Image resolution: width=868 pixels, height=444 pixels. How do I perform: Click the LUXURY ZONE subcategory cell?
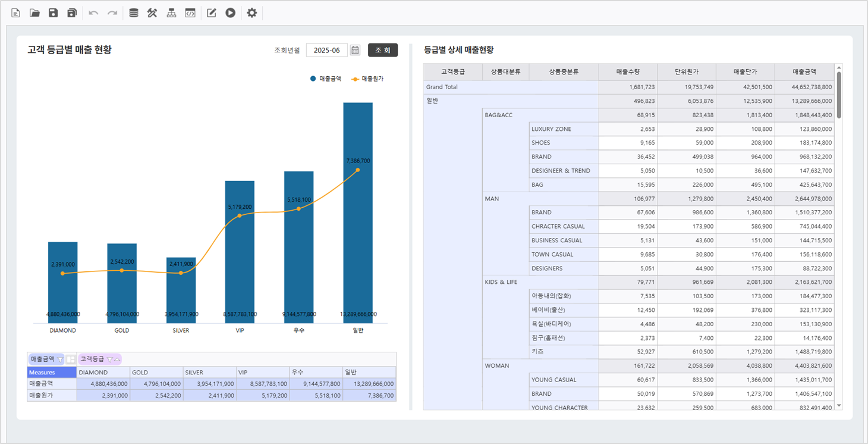tap(564, 129)
